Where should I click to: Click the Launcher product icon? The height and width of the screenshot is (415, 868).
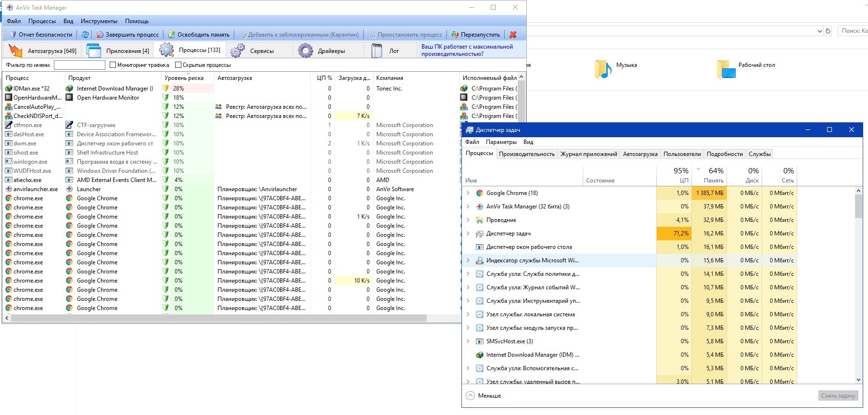(x=69, y=189)
